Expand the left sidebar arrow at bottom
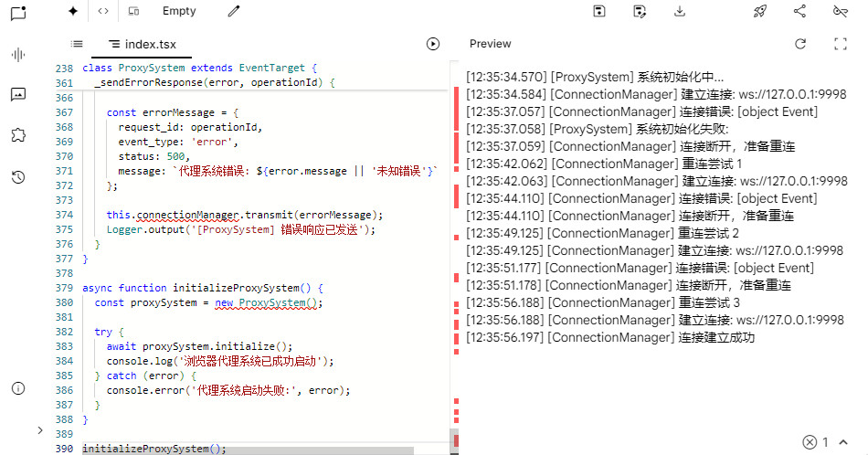 (x=39, y=429)
